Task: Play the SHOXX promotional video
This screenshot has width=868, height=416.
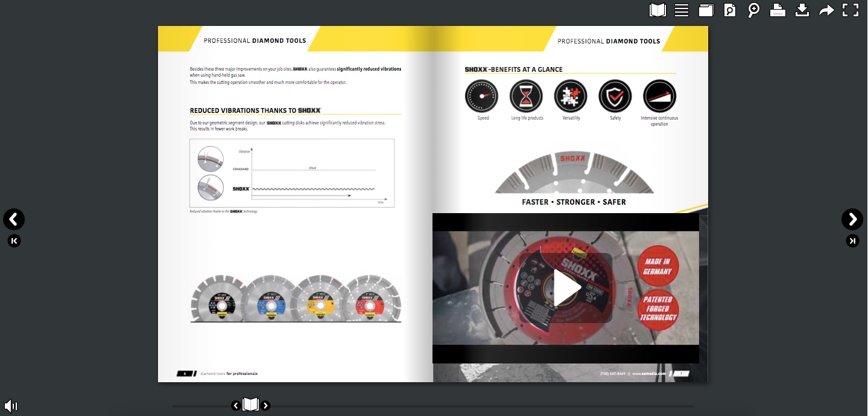Action: coord(566,288)
